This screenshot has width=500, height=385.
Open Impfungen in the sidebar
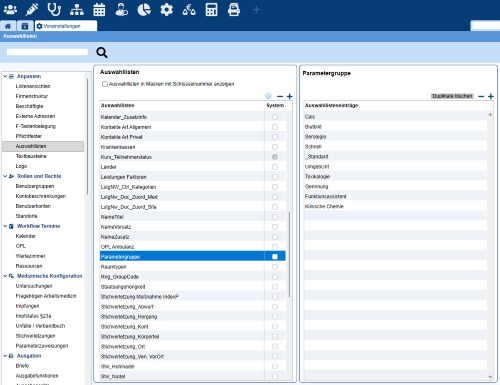click(x=27, y=306)
